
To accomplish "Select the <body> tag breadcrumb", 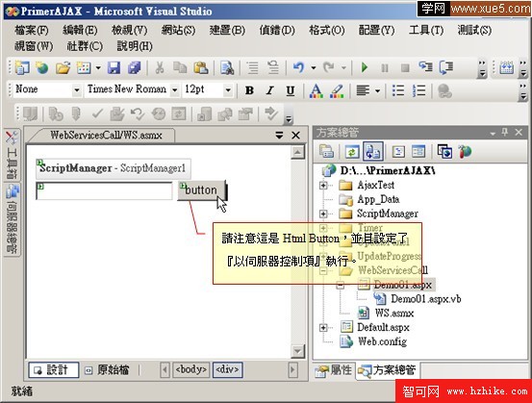I will (191, 369).
